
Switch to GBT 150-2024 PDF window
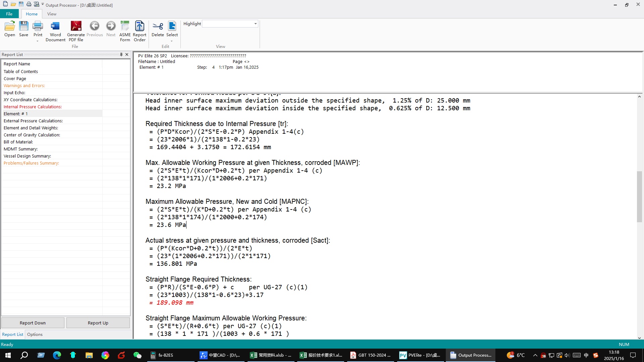370,355
